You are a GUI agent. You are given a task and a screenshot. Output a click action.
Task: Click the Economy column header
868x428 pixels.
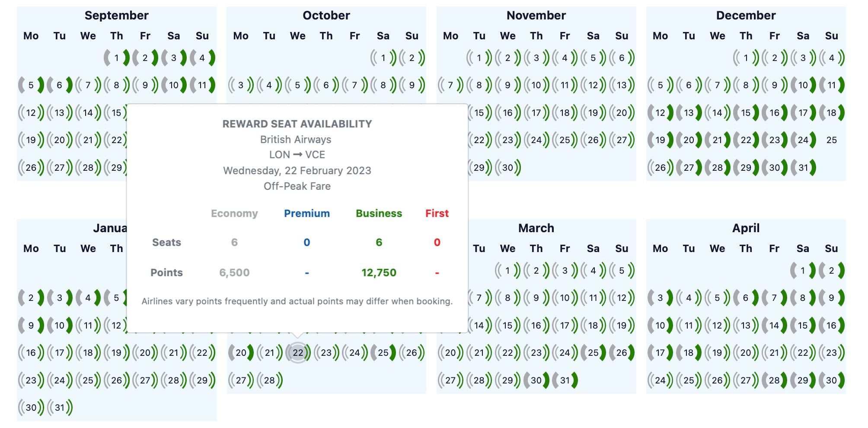234,213
